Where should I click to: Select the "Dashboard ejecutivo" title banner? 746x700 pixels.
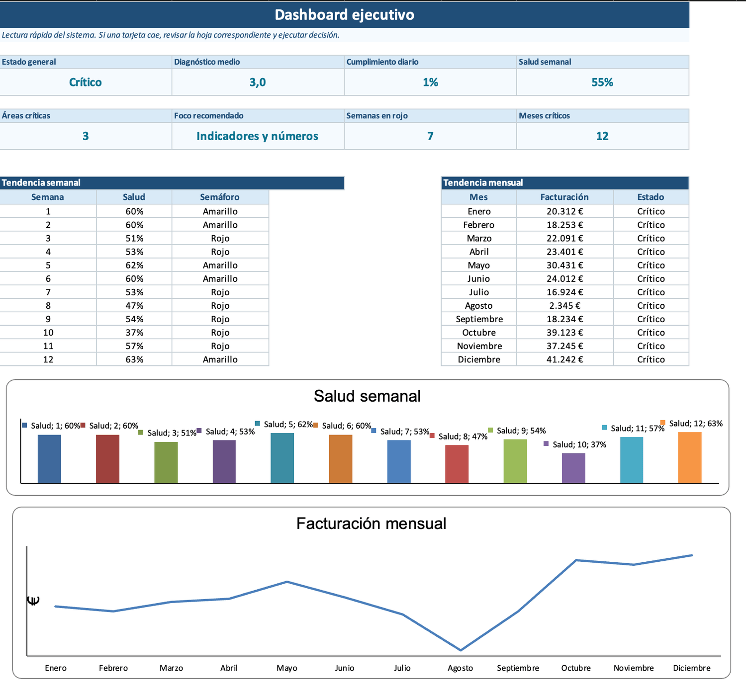click(344, 14)
